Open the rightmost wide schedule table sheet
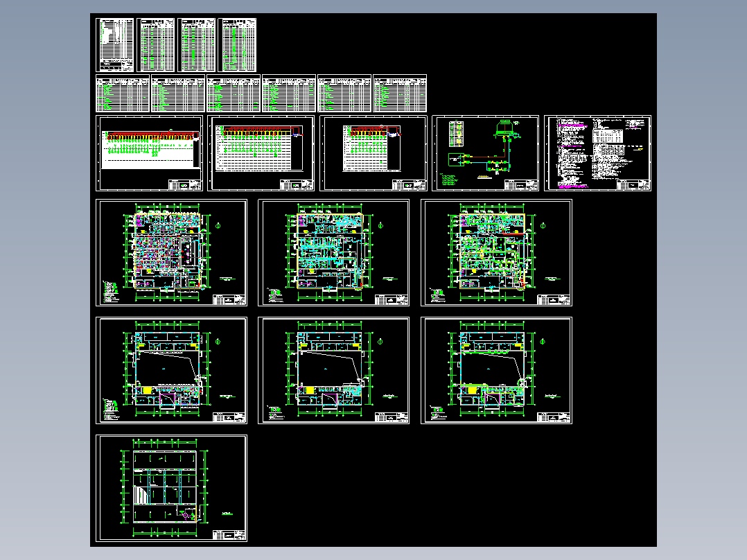The image size is (747, 560). [400, 94]
